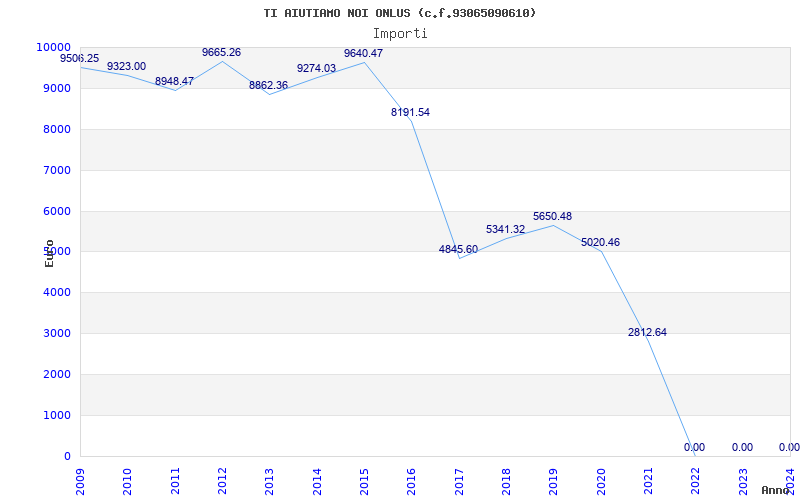Select the 9274.03 data label
This screenshot has height=500, width=800.
click(x=316, y=68)
